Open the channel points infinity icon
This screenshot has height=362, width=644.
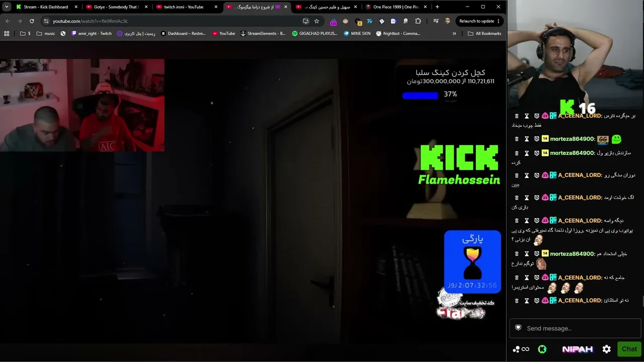tap(521, 349)
